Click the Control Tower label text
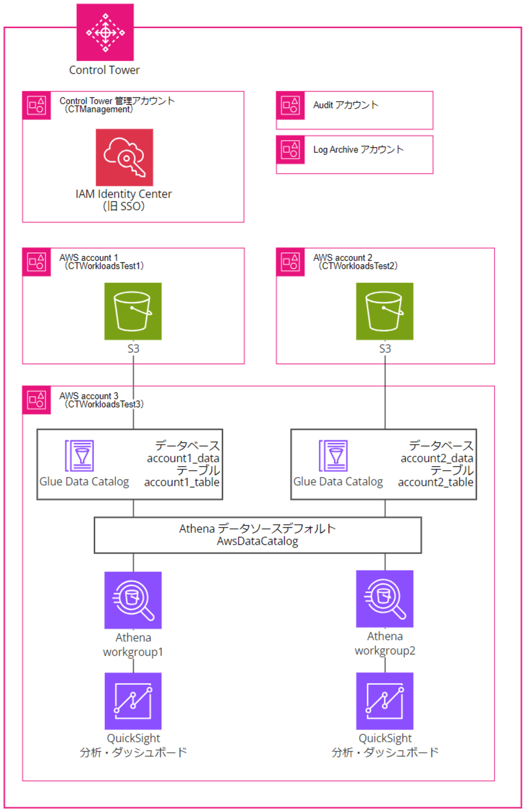The image size is (525, 812). tap(104, 70)
